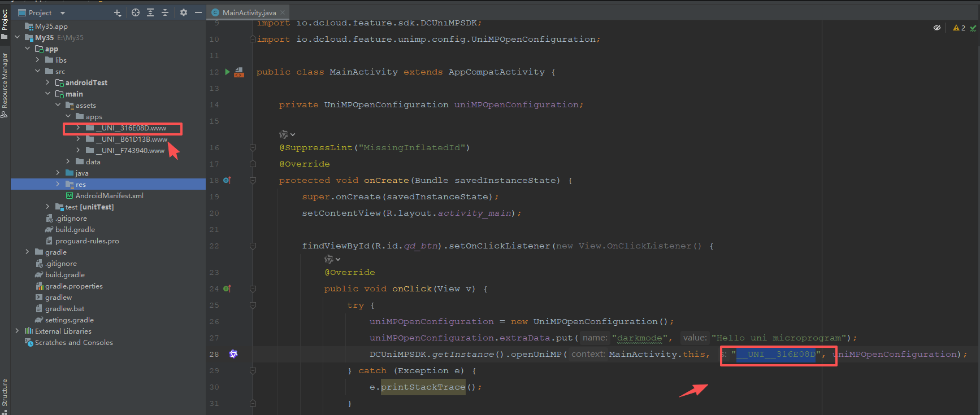Select root build.gradle above gradle.properties

pos(64,275)
